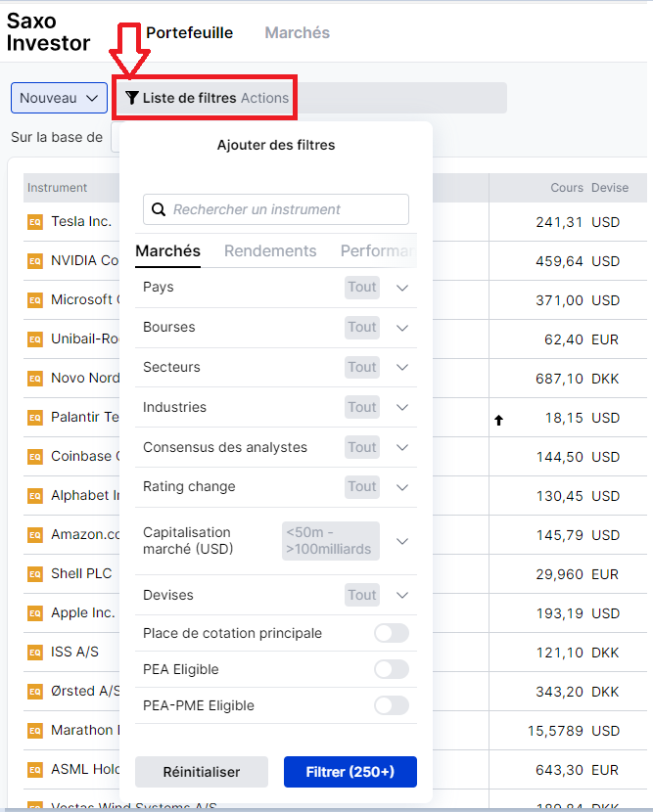653x812 pixels.
Task: Expand the Pays filter chevron
Action: point(401,288)
